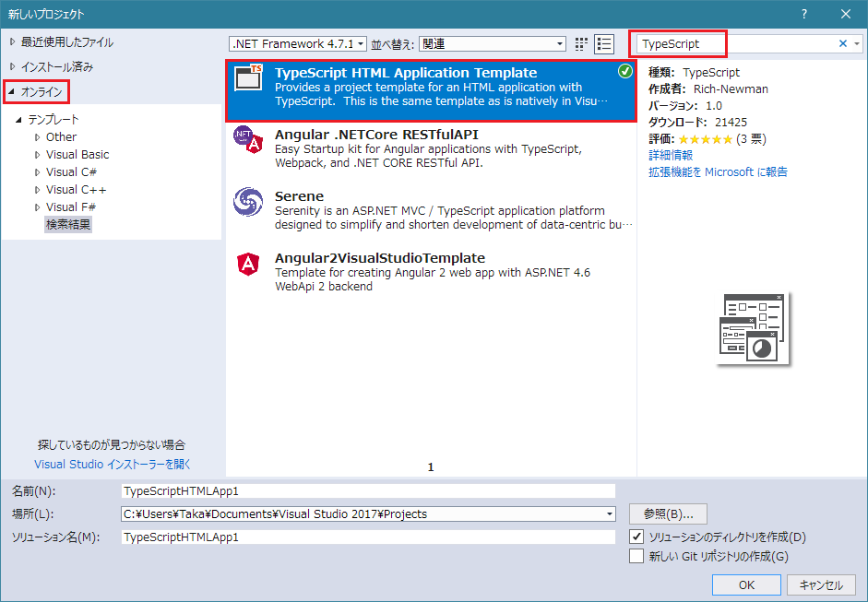Expand the Visual Basic tree node arrow
This screenshot has height=602, width=868.
pyautogui.click(x=38, y=154)
